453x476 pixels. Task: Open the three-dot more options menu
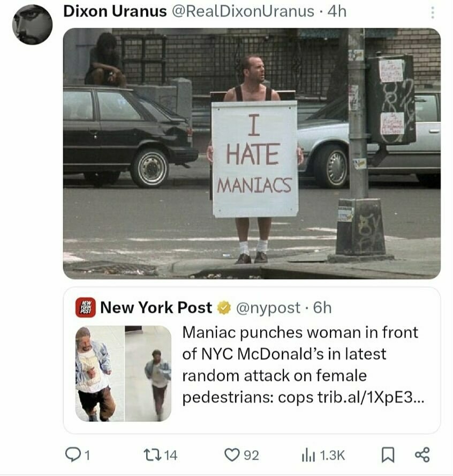click(433, 13)
